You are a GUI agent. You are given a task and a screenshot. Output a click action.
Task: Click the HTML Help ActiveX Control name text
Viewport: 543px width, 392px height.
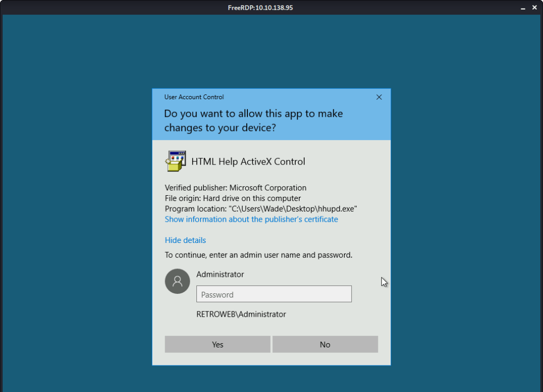pyautogui.click(x=248, y=162)
